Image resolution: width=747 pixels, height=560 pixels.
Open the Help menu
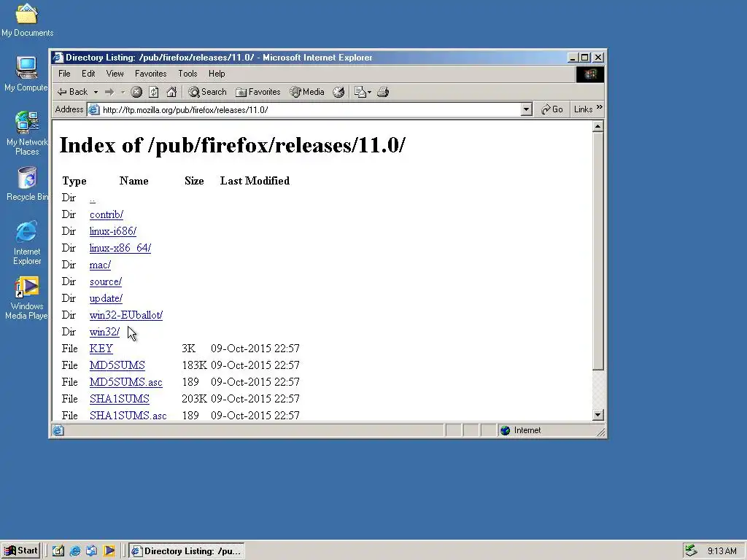point(217,74)
